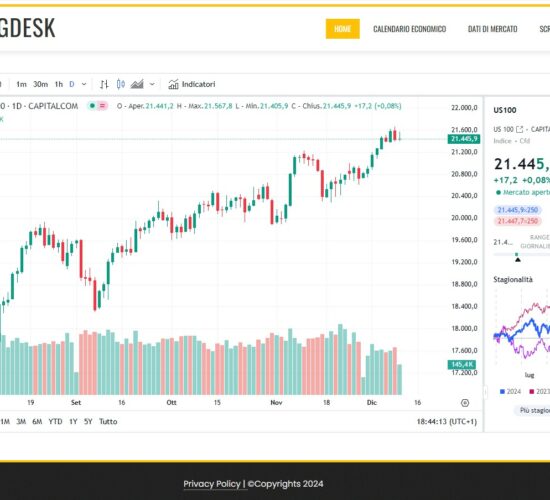The image size is (550, 500).
Task: Switch to the 1m timeframe
Action: (21, 84)
